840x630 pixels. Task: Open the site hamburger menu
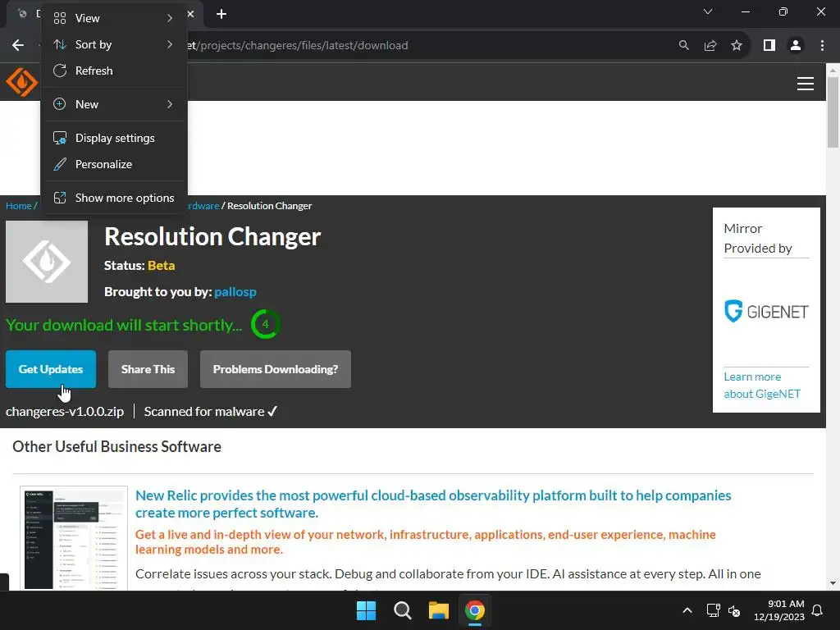(806, 84)
